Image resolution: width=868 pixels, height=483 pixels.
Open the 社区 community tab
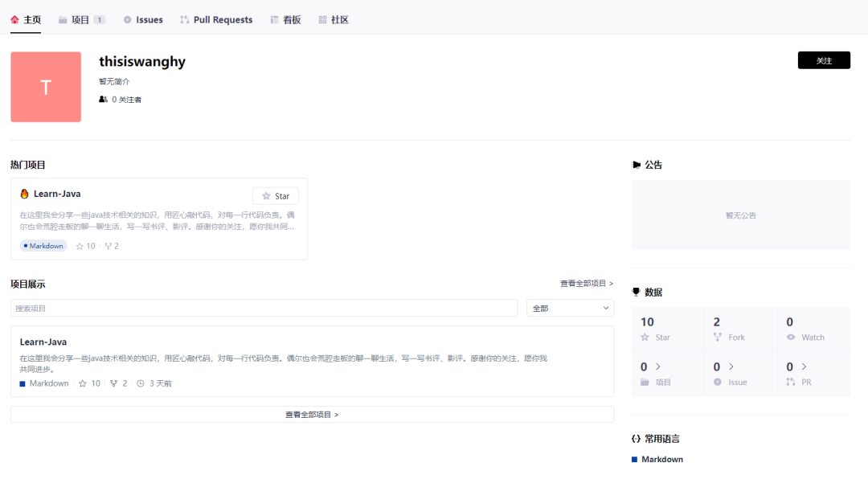334,20
